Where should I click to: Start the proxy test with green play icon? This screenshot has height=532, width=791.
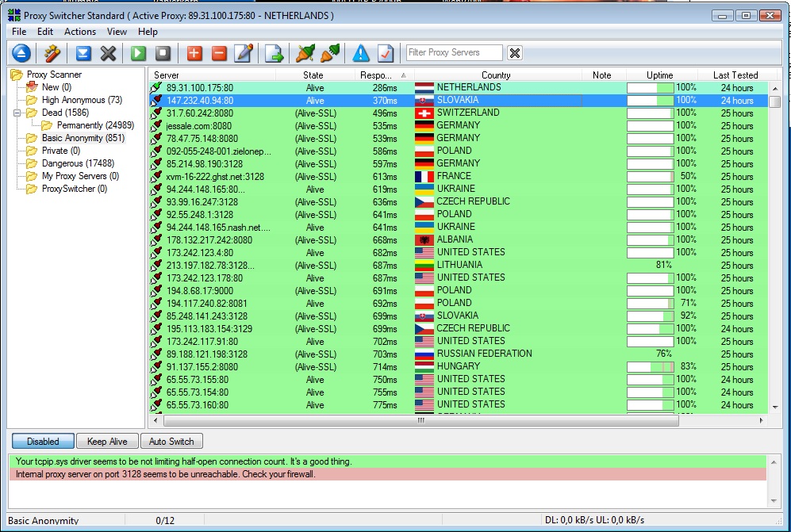(138, 53)
